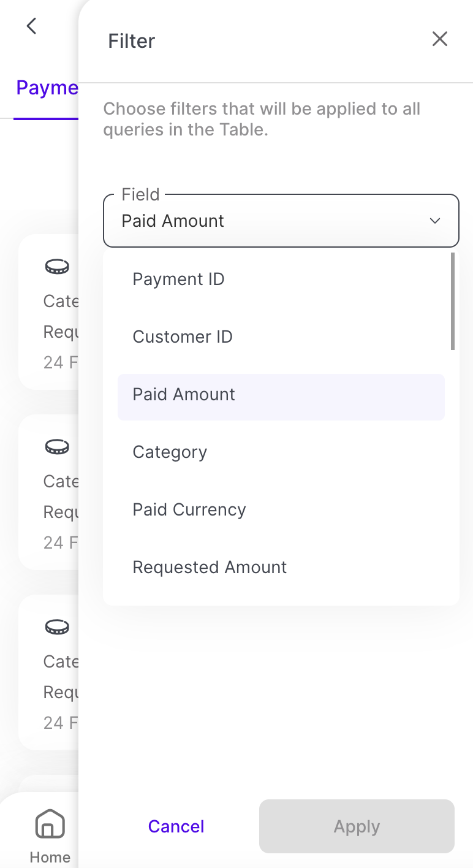Collapse the Field dropdown chevron
Viewport: 473px width, 868px height.
pyautogui.click(x=435, y=221)
